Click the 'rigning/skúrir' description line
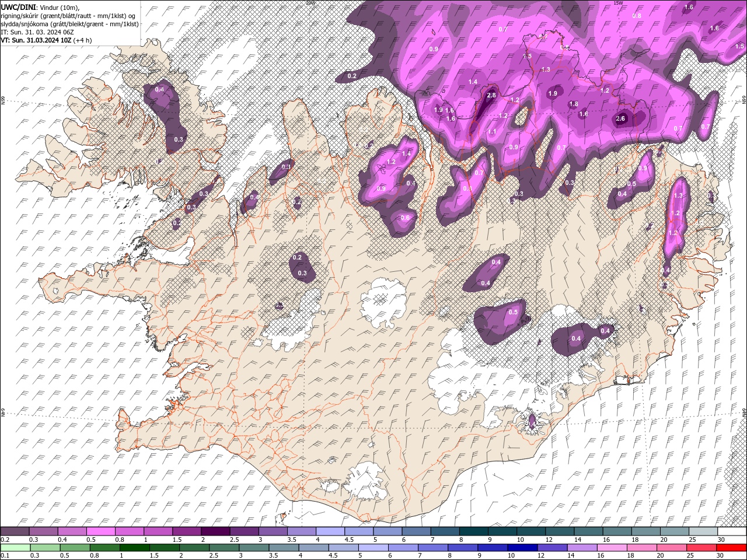 pyautogui.click(x=69, y=16)
